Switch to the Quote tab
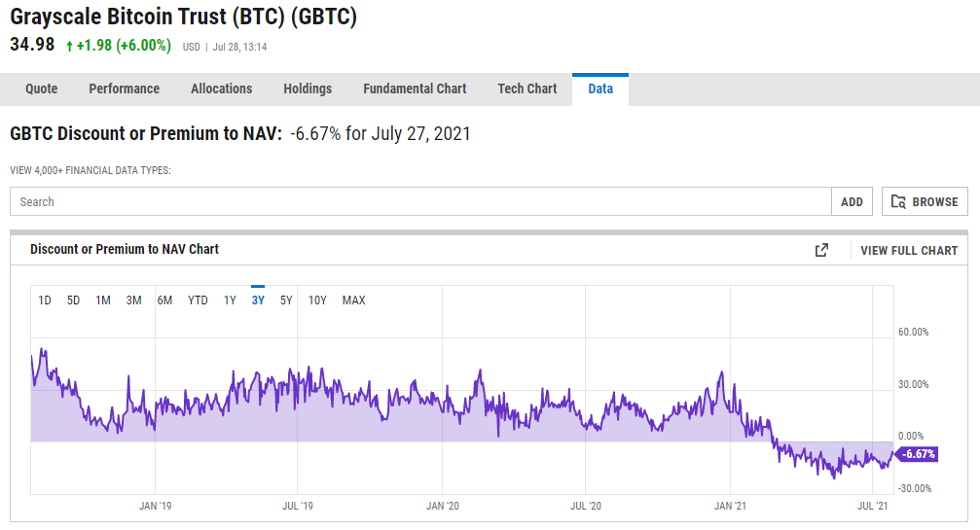The width and height of the screenshot is (980, 530). (x=41, y=88)
